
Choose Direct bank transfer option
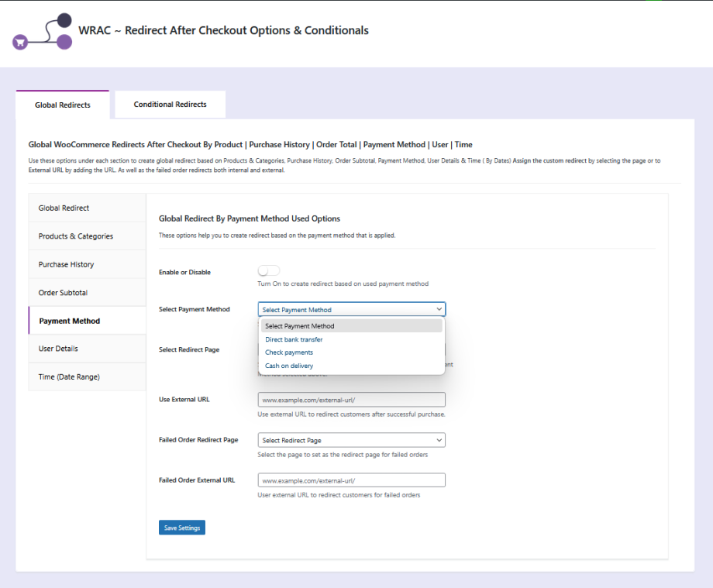352,339
